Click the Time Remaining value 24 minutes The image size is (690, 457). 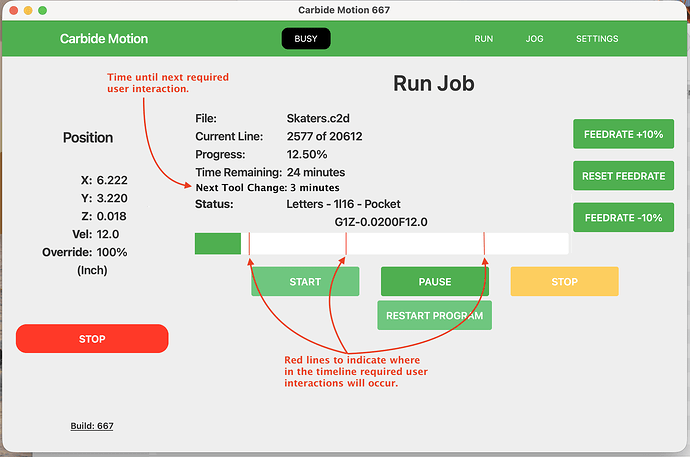(316, 172)
